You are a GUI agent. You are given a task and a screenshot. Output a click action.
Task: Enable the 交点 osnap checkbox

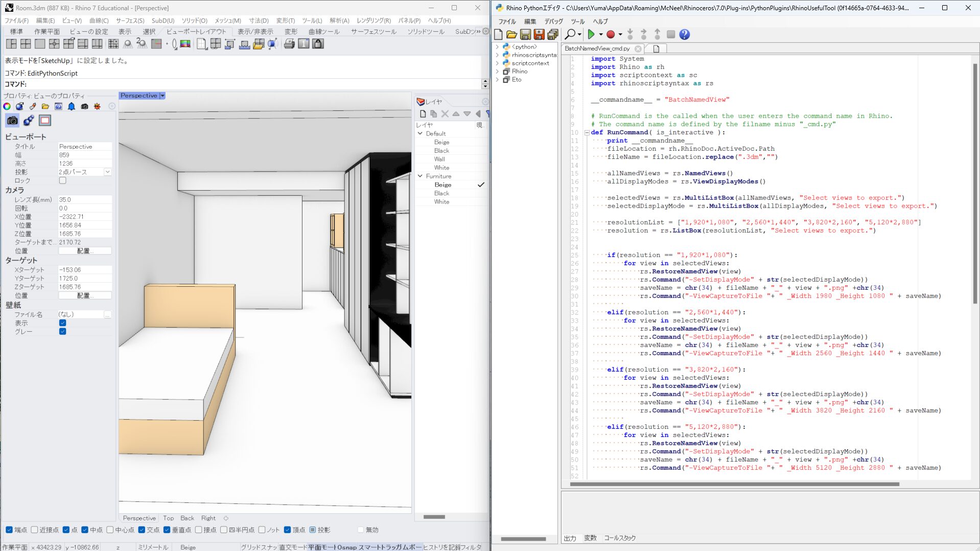(x=141, y=530)
